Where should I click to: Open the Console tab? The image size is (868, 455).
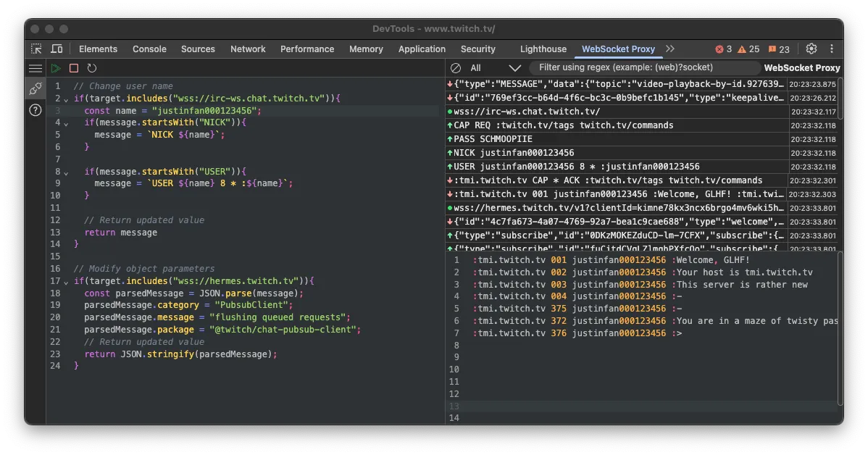[149, 49]
